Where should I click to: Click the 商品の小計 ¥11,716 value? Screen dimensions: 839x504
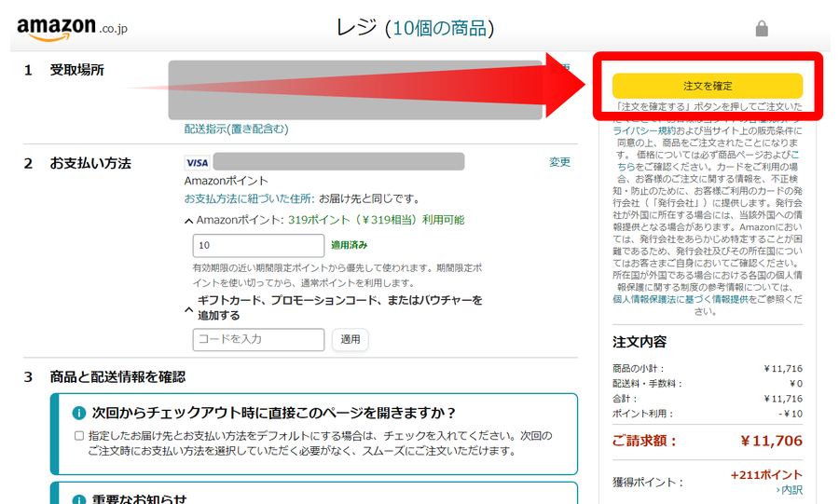783,368
